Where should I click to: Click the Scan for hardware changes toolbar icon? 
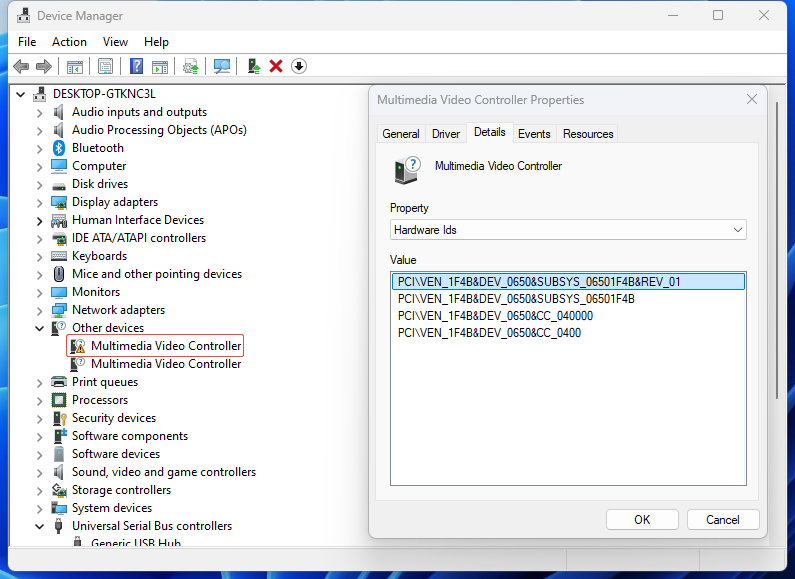(x=222, y=66)
